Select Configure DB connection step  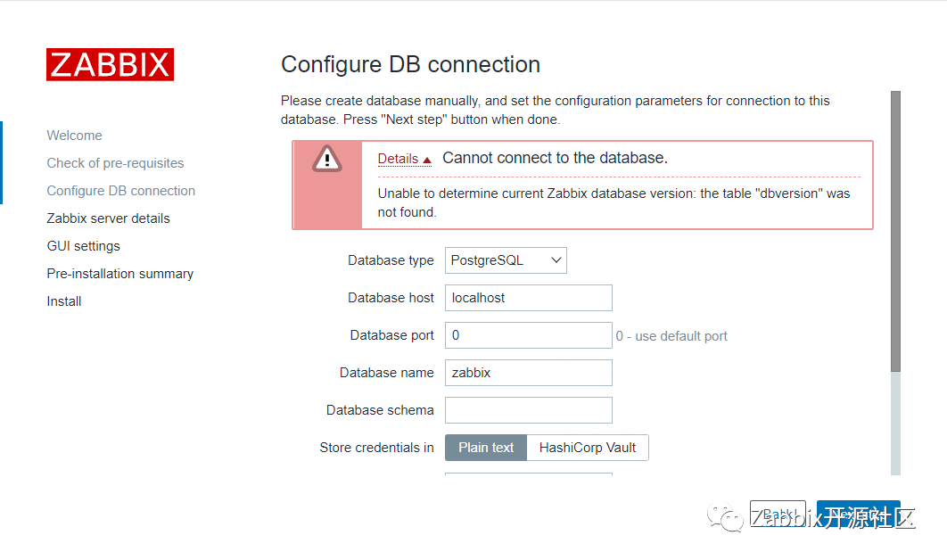[x=120, y=191]
